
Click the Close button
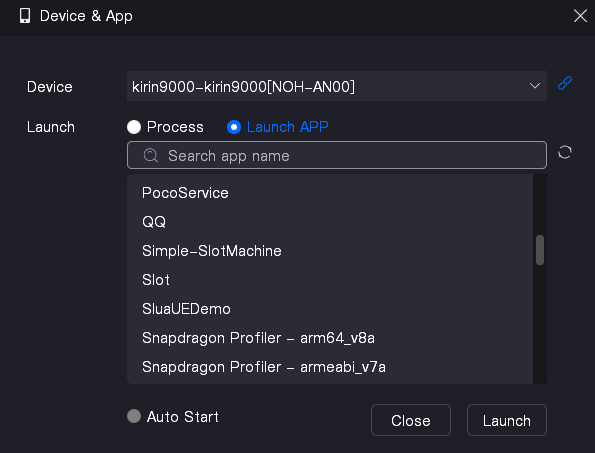411,420
